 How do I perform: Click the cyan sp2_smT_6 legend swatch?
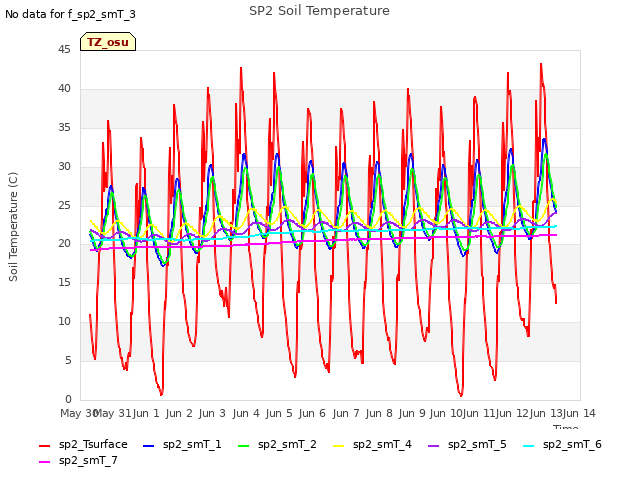tap(529, 446)
